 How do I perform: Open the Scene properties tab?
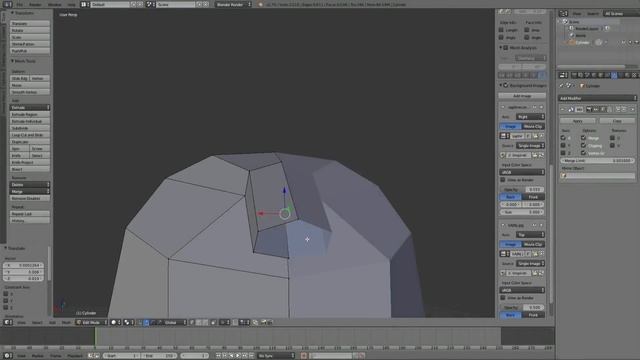point(587,75)
